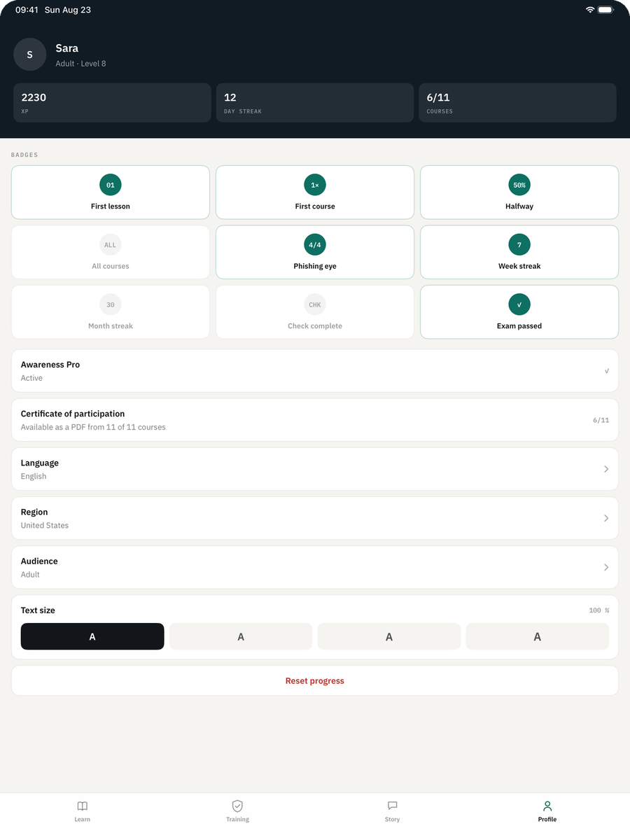Select the largest text size A option
Image resolution: width=630 pixels, height=840 pixels.
[x=538, y=636]
